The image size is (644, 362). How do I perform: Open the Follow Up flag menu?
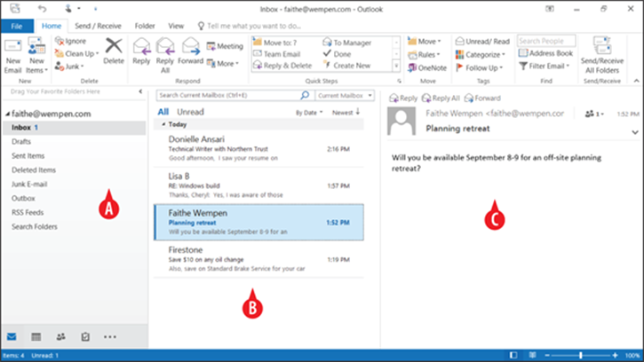(x=480, y=67)
